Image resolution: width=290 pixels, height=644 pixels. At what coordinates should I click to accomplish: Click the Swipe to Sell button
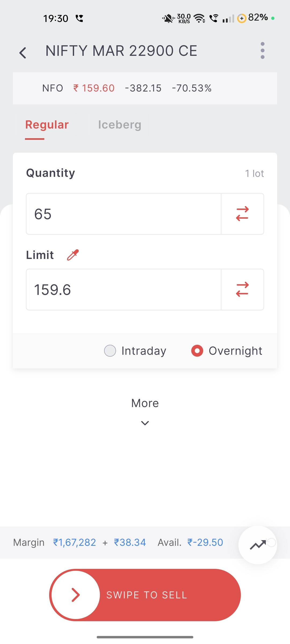(147, 595)
